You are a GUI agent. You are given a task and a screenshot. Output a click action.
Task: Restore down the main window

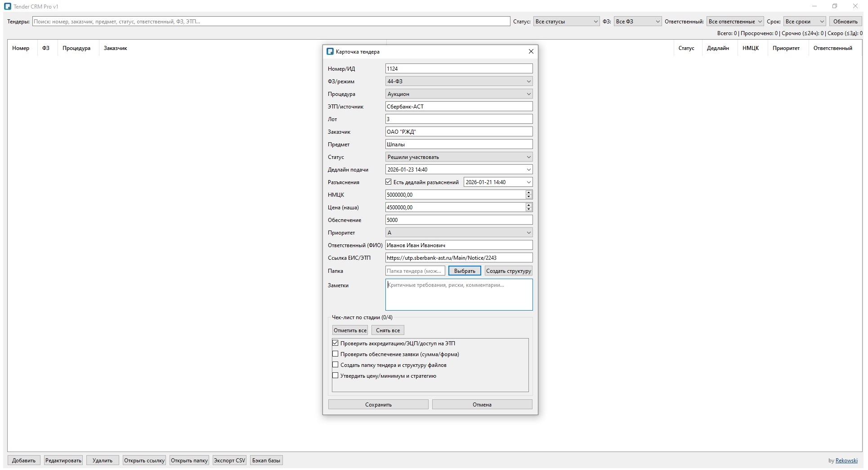(x=835, y=6)
